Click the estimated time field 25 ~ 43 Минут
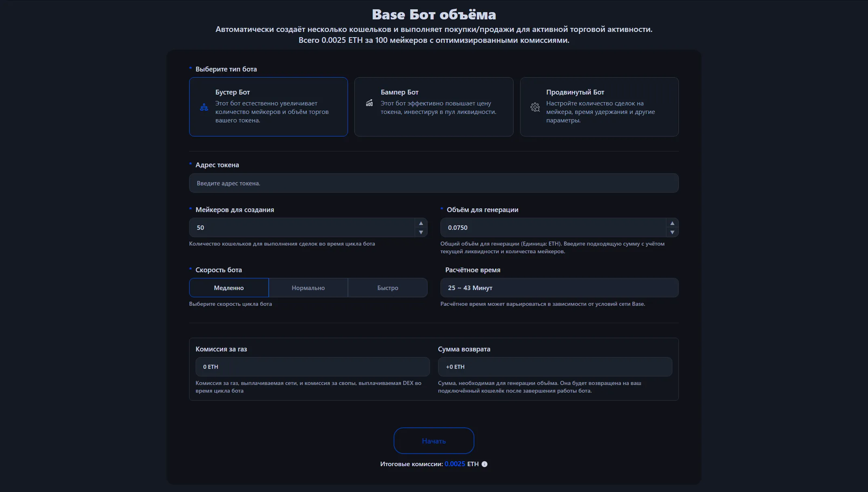The height and width of the screenshot is (492, 868). pyautogui.click(x=559, y=288)
